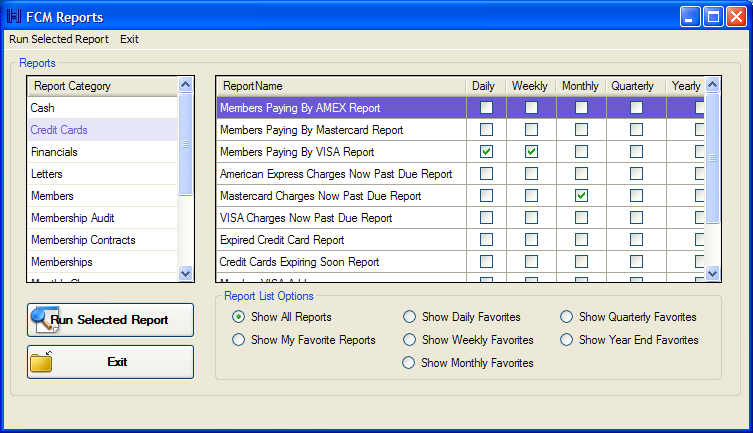The height and width of the screenshot is (433, 753).
Task: Select the Financials category
Action: [x=103, y=152]
